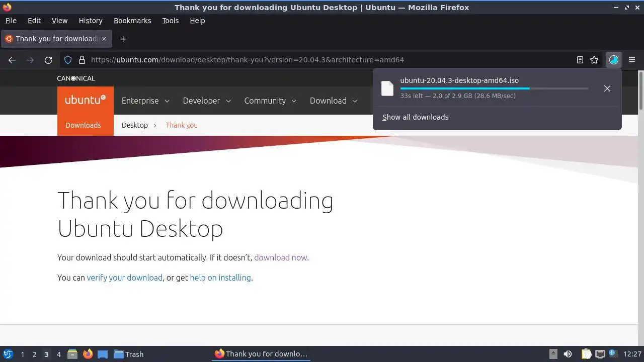Open tracking protection shield icon
The height and width of the screenshot is (362, 644).
coord(68,60)
